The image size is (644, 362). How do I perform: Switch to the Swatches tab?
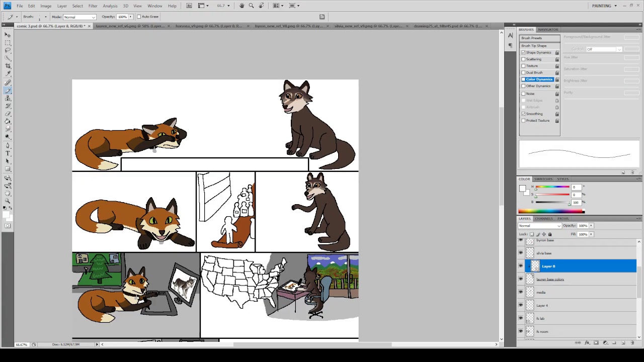pos(543,179)
